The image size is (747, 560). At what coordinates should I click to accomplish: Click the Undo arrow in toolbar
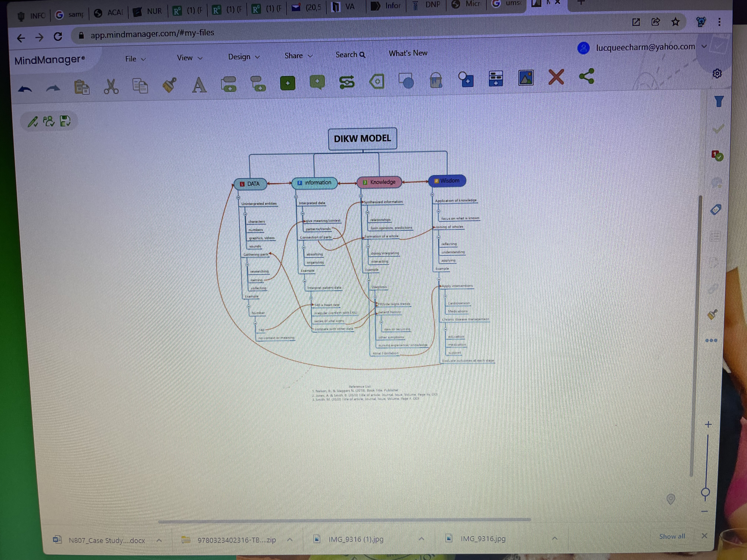[x=25, y=89]
